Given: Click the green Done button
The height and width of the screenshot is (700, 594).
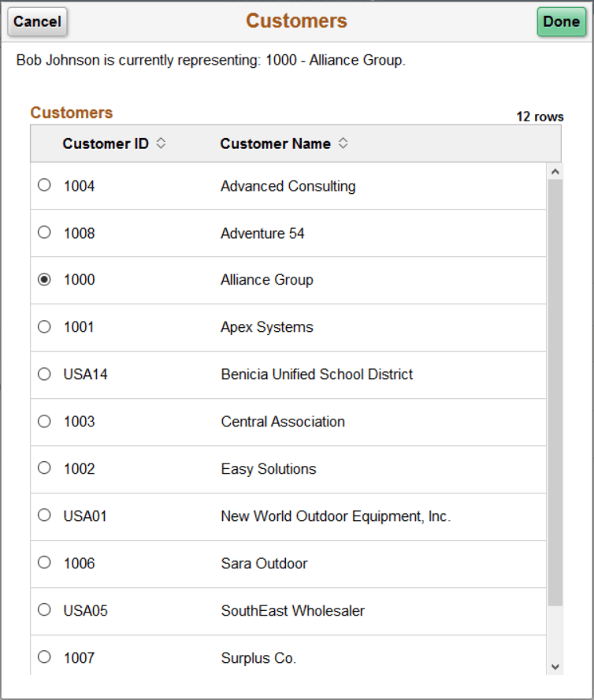Looking at the screenshot, I should (x=561, y=22).
